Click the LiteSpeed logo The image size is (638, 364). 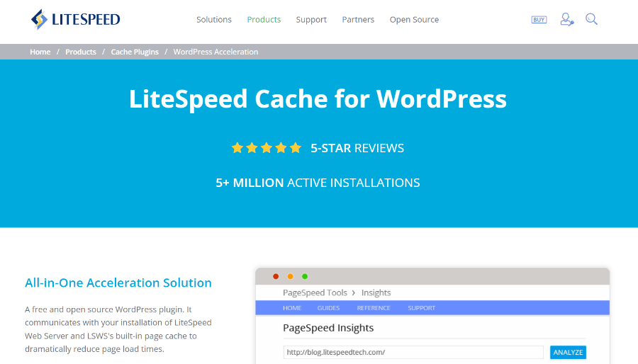click(x=76, y=20)
